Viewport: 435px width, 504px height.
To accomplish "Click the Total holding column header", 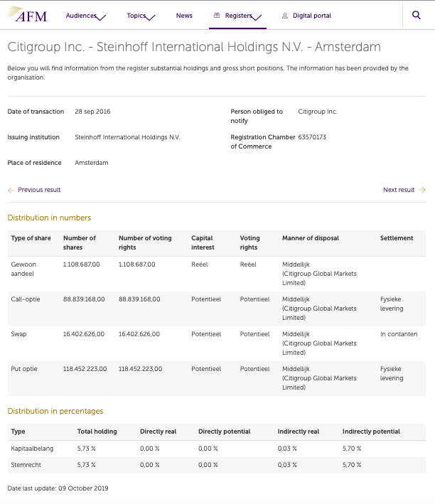I will point(97,431).
